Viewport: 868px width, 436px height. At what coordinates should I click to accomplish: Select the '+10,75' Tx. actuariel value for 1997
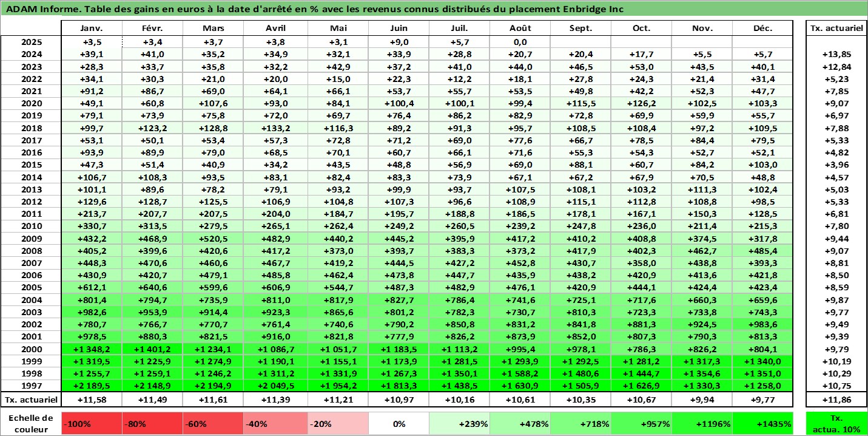pos(837,386)
